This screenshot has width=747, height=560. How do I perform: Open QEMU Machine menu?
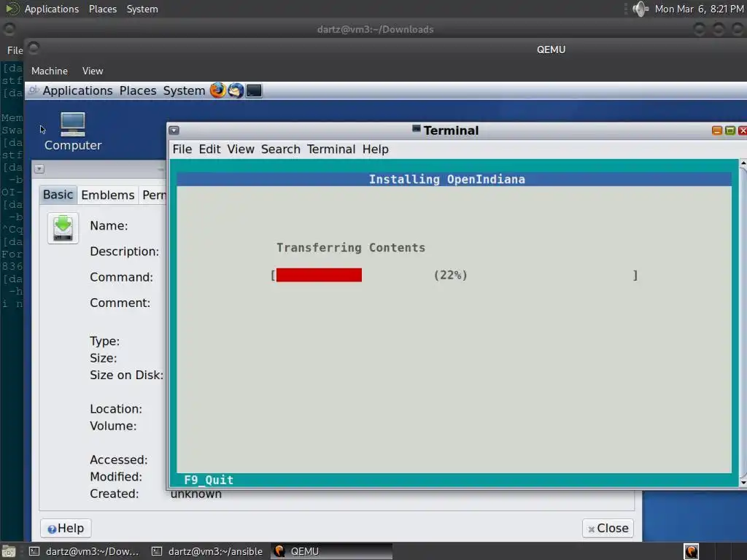click(x=50, y=71)
